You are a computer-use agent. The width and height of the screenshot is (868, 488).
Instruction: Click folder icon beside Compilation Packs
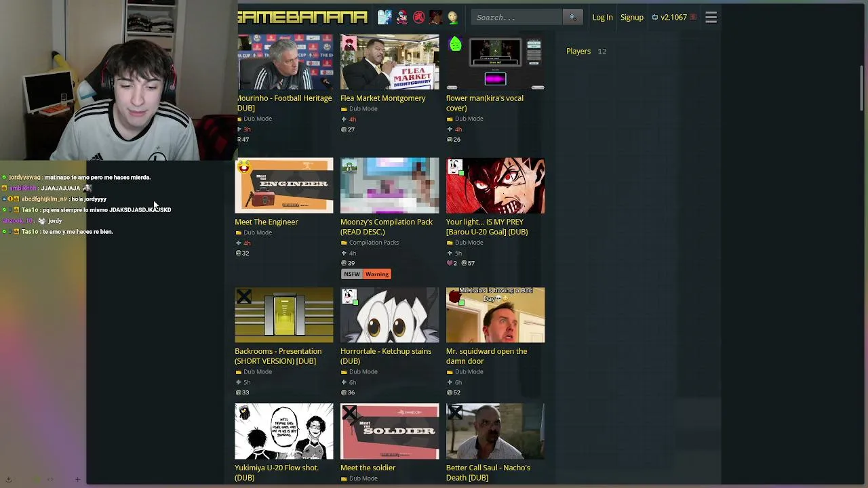pos(344,243)
